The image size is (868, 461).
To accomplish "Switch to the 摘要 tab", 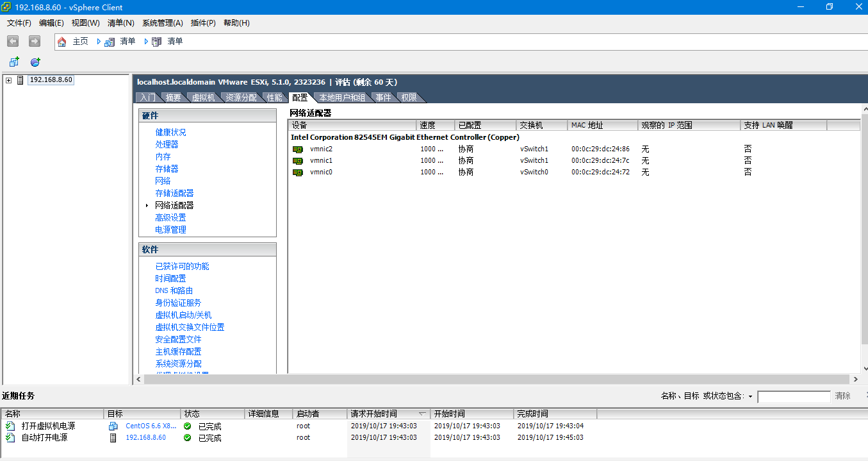I will [173, 97].
